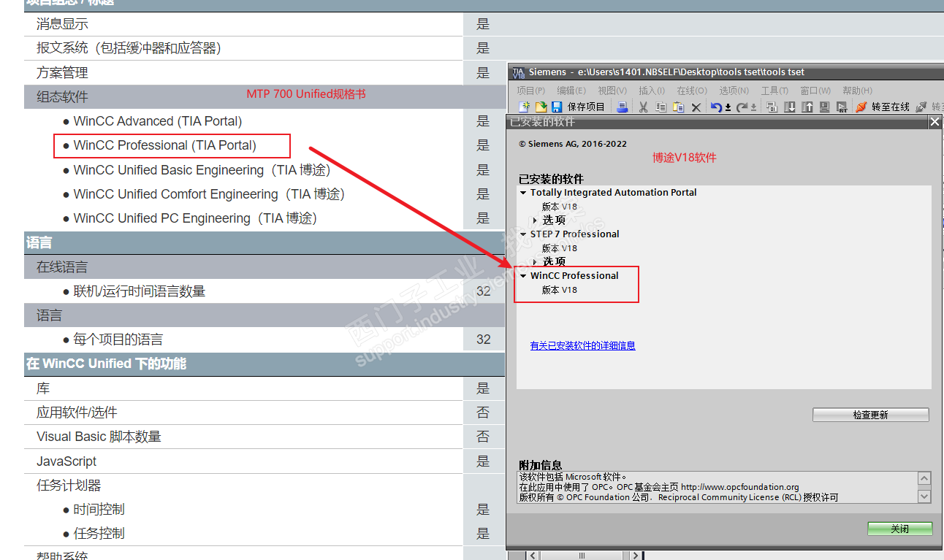Click the go offline plug icon
944x560 pixels.
(x=921, y=107)
